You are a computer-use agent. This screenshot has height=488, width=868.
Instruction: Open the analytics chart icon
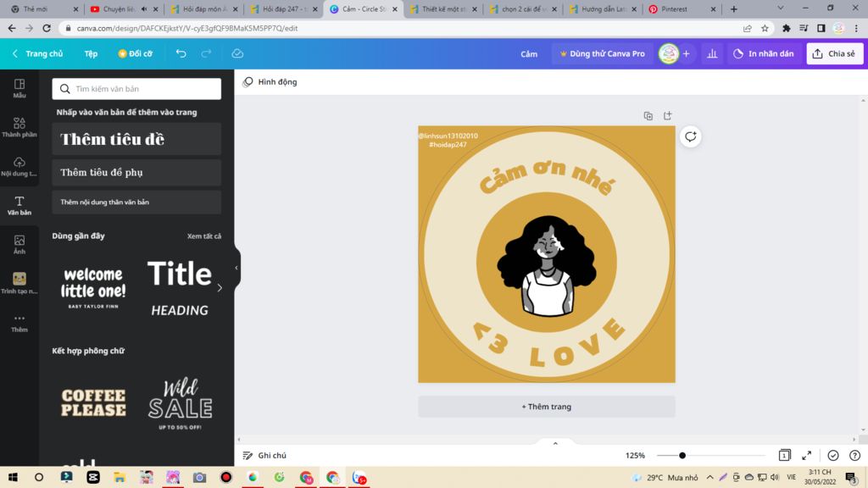point(712,53)
